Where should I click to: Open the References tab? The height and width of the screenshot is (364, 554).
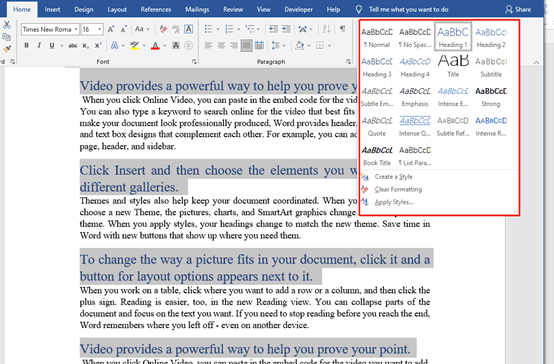click(x=156, y=10)
